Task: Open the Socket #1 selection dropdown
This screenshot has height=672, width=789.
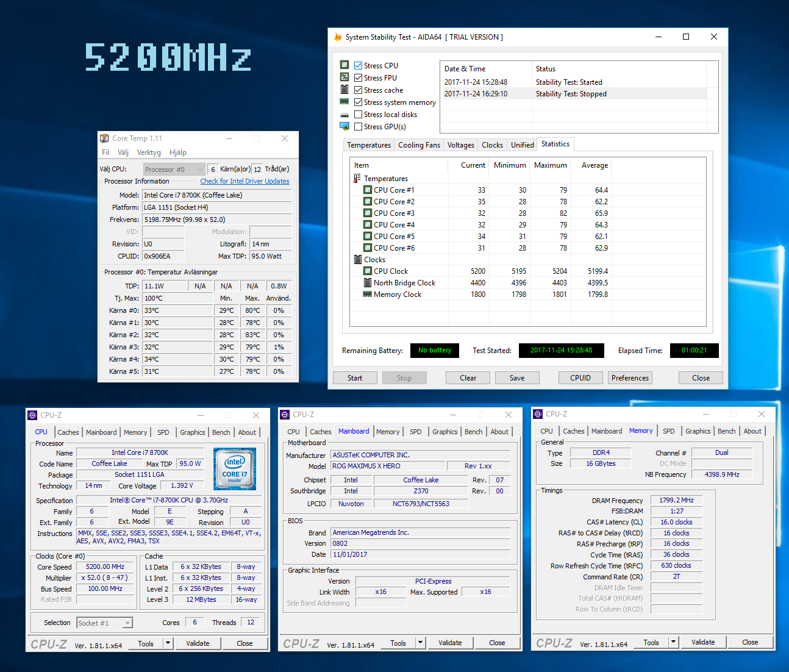Action: (105, 623)
